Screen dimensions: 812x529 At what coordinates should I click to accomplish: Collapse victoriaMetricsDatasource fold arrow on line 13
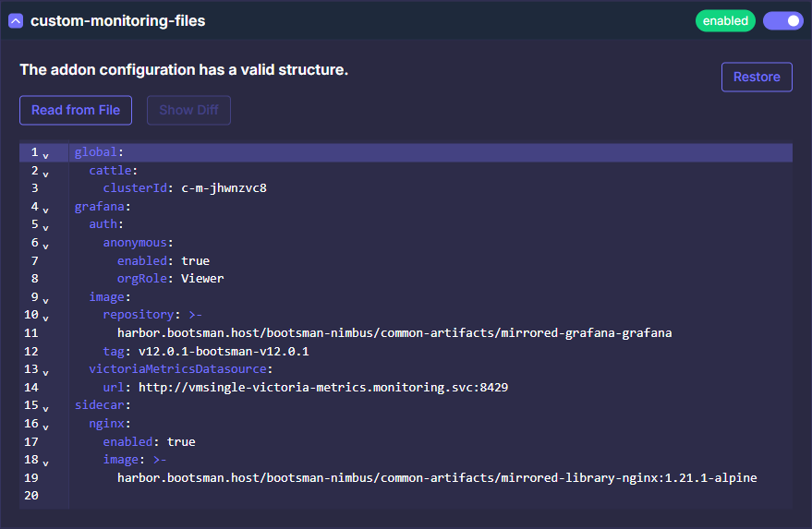tap(46, 372)
